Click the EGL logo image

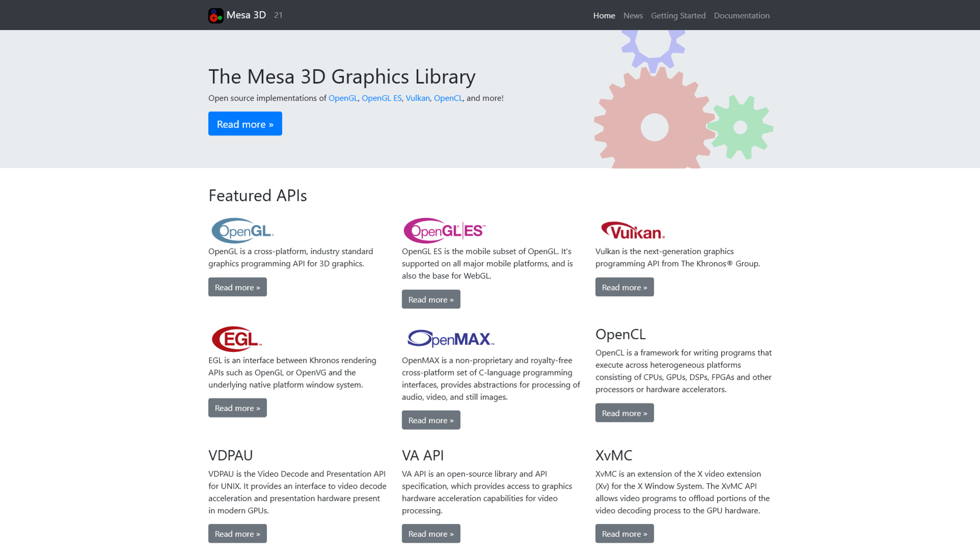pyautogui.click(x=237, y=339)
